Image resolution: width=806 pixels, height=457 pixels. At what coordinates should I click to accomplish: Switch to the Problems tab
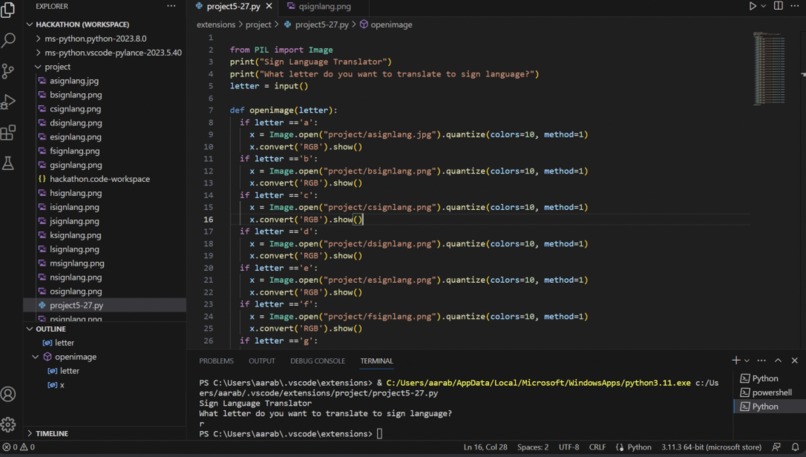tap(216, 361)
